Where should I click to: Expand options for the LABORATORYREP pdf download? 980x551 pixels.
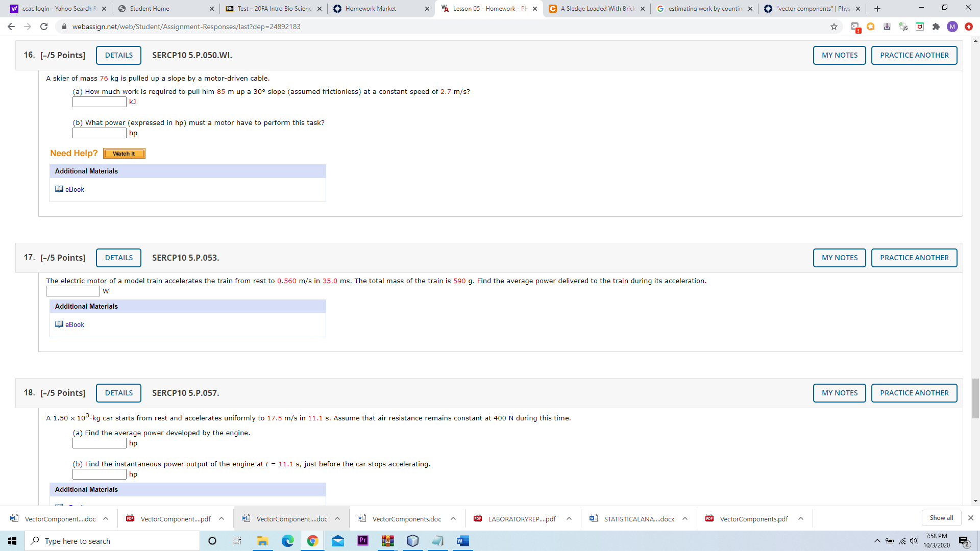[569, 519]
